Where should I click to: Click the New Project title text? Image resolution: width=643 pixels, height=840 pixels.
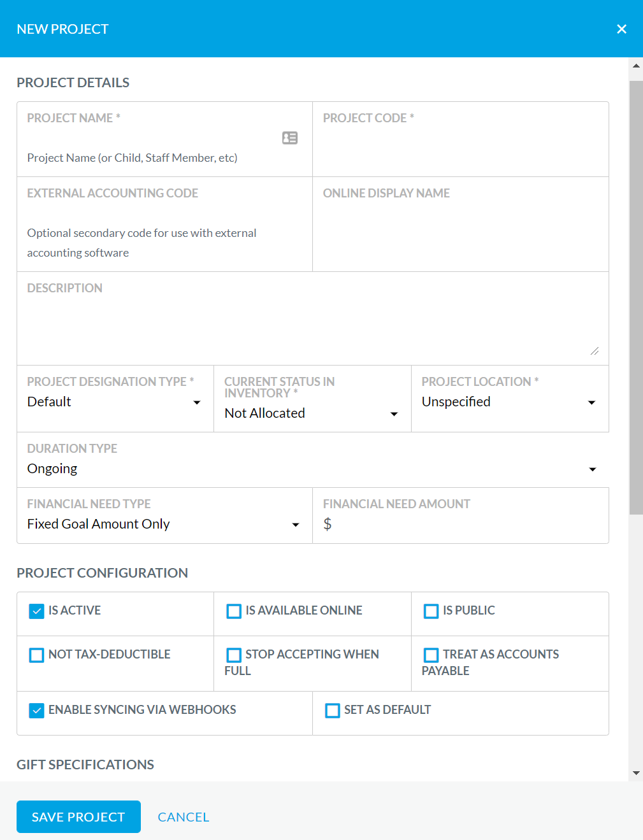[x=62, y=29]
